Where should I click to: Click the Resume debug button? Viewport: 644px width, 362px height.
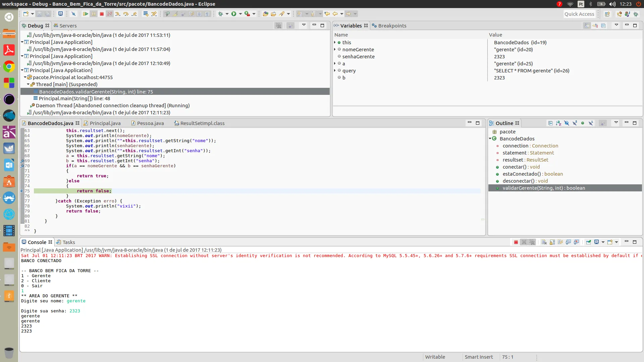pos(85,14)
